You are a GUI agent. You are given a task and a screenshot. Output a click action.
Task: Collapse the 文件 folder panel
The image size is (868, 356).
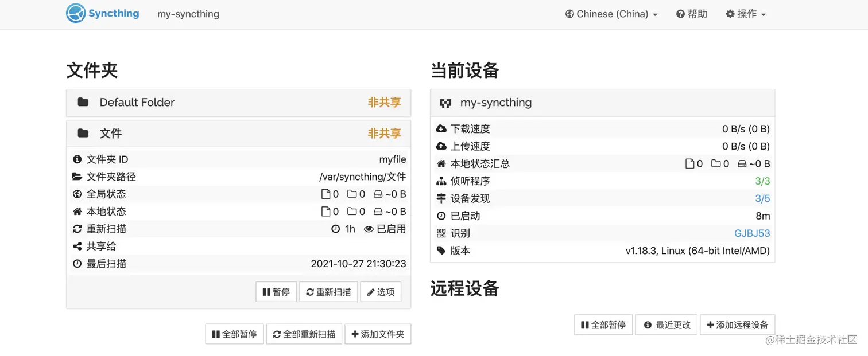click(238, 134)
